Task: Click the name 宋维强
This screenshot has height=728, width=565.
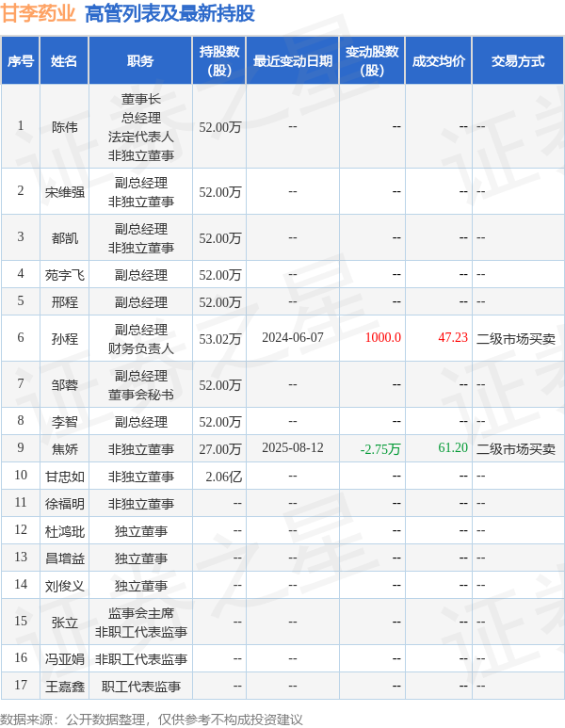Action: coord(65,192)
